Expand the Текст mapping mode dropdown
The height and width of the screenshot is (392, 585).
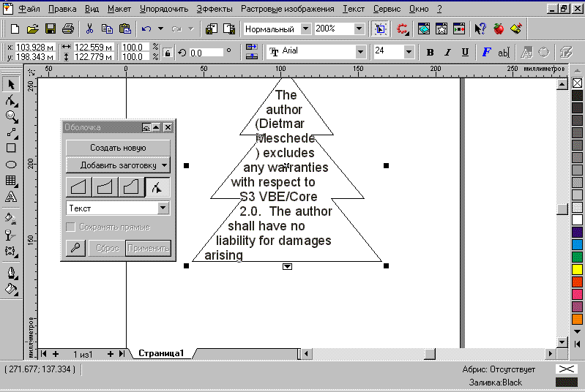(x=163, y=208)
